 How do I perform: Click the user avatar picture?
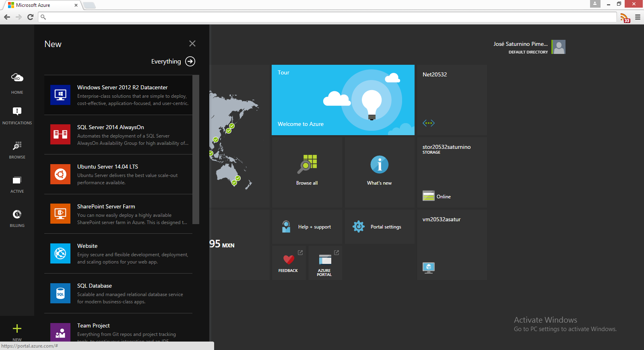[x=558, y=47]
